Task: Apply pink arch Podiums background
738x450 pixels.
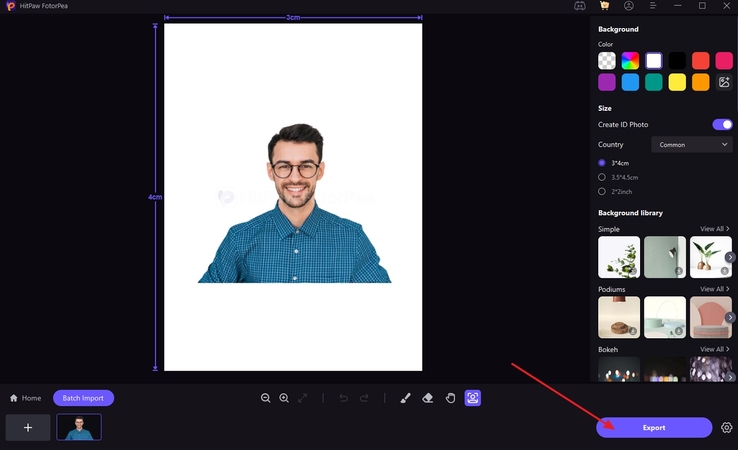Action: click(711, 317)
